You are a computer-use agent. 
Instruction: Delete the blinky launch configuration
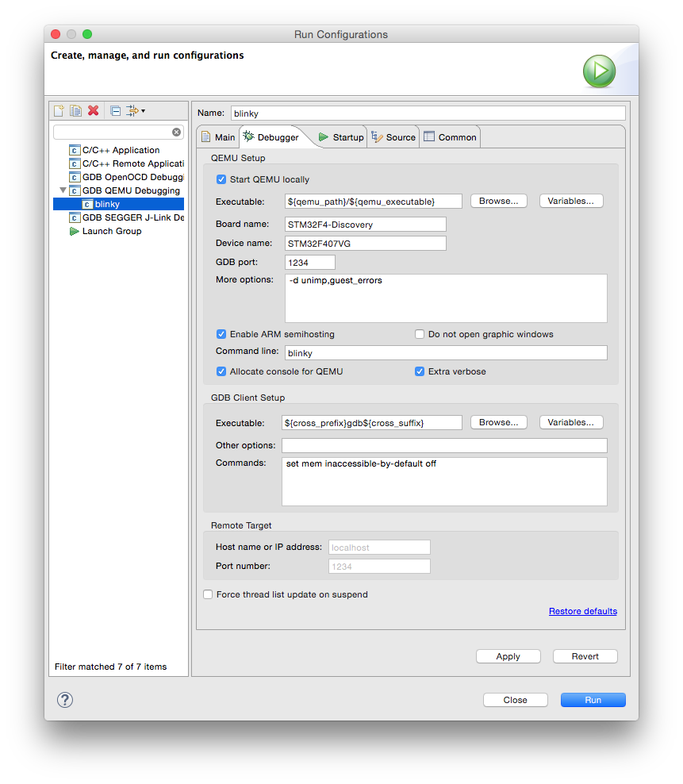pos(93,110)
